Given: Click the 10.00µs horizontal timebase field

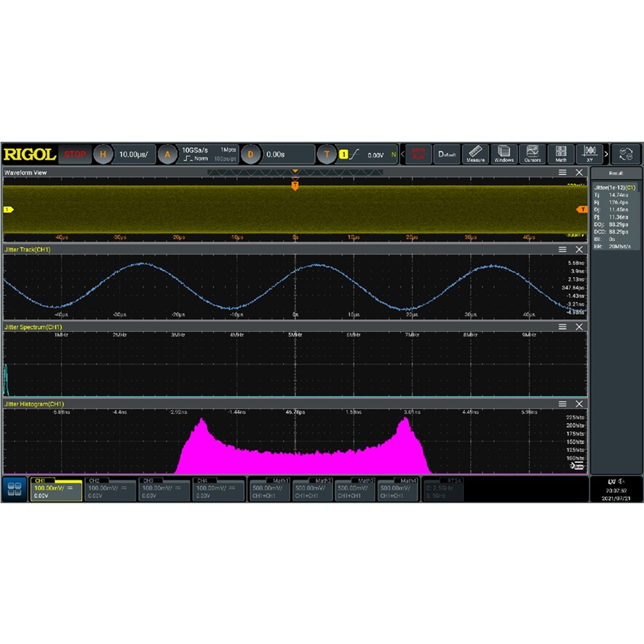Looking at the screenshot, I should [136, 154].
